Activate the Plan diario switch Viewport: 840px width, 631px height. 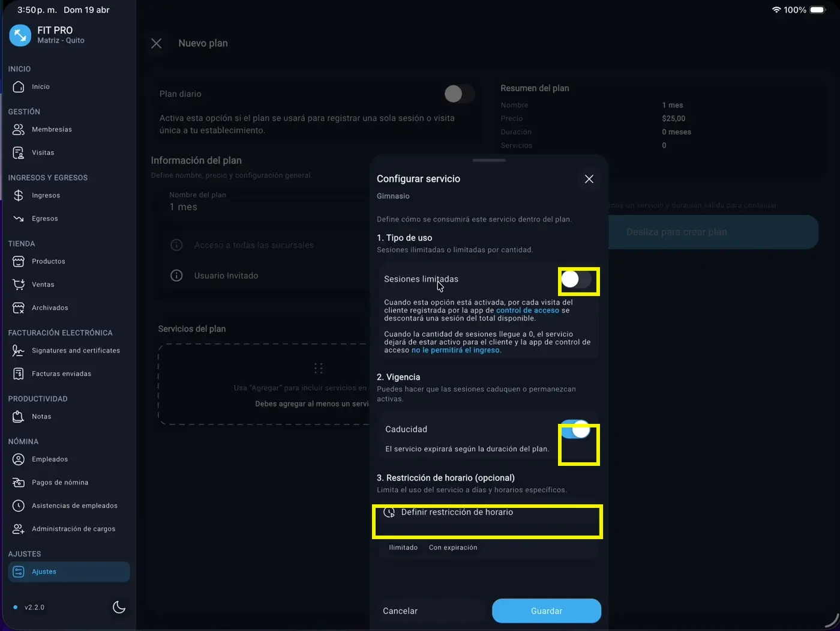(x=458, y=94)
